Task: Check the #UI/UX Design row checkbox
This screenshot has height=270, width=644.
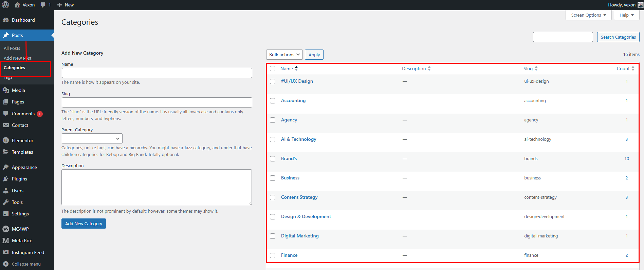Action: coord(273,81)
